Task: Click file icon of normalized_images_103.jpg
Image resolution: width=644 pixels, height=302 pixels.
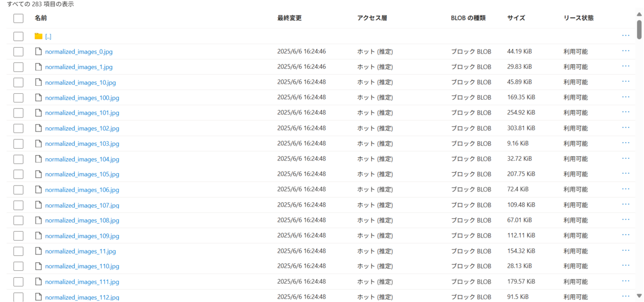Action: coord(38,144)
